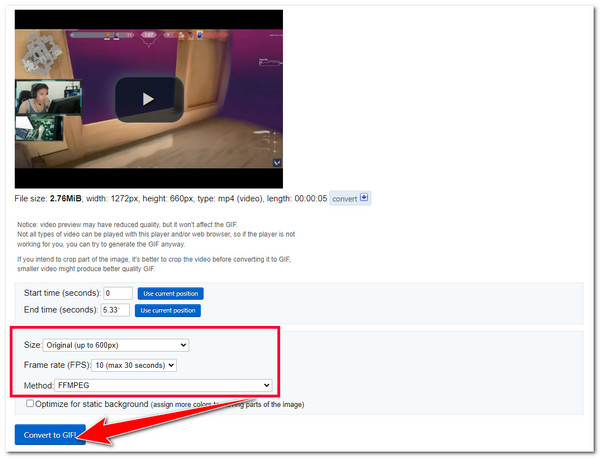Screen dimensions: 600x458
Task: Click the Start time input field
Action: click(118, 293)
